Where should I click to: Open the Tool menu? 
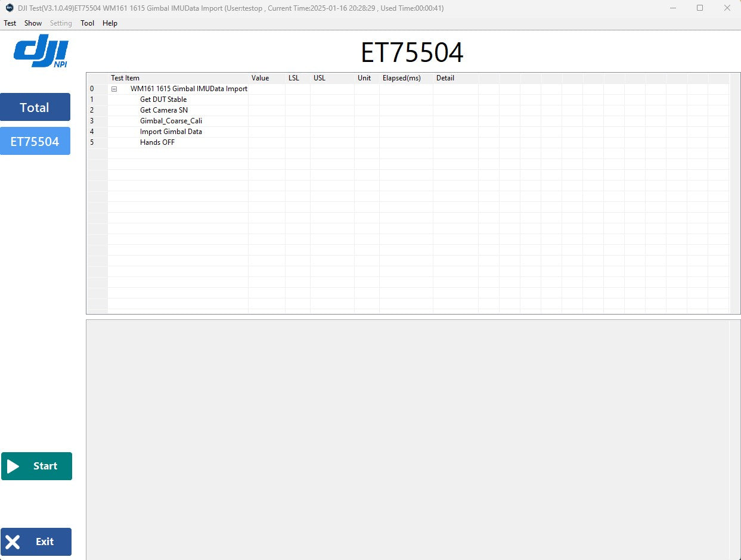pyautogui.click(x=87, y=23)
